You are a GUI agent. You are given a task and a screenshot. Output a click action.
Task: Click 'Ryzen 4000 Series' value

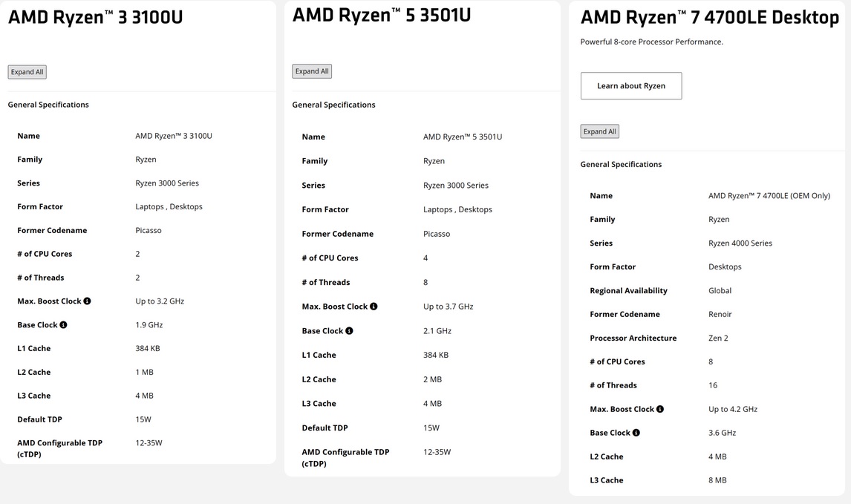coord(740,243)
